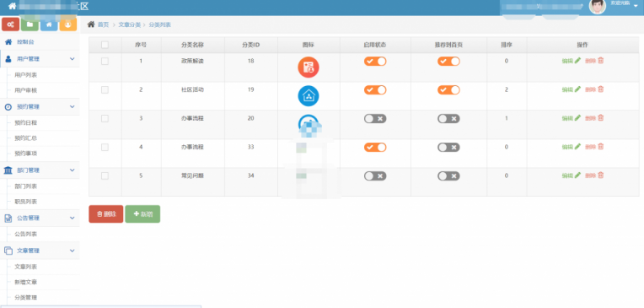Click the home icon in the top header bar
644x308 pixels.
(x=13, y=7)
